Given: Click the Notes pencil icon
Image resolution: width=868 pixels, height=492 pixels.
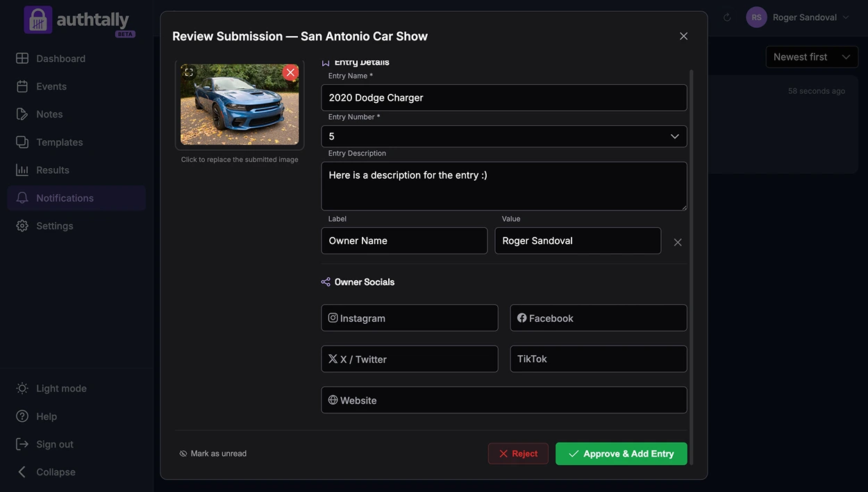Looking at the screenshot, I should (x=22, y=114).
